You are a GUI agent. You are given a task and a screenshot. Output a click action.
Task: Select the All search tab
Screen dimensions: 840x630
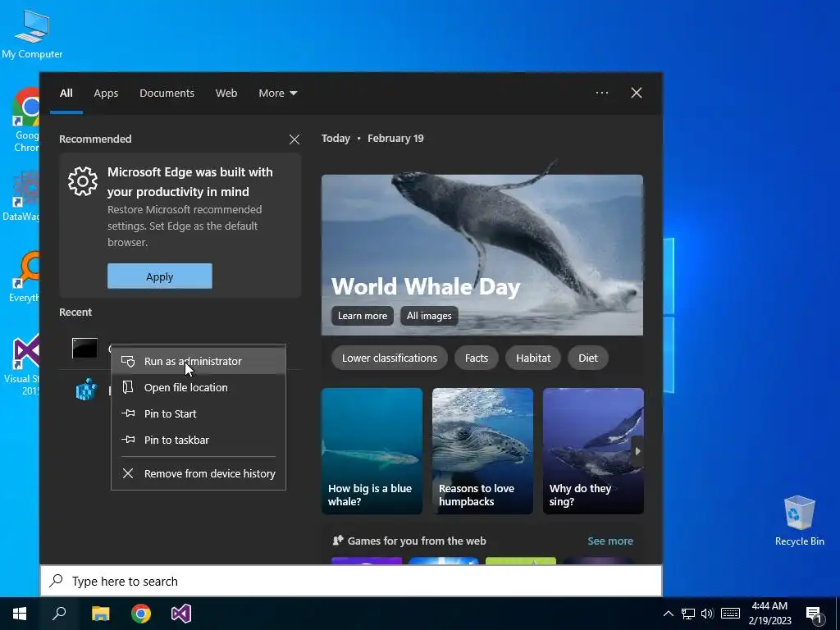coord(66,94)
